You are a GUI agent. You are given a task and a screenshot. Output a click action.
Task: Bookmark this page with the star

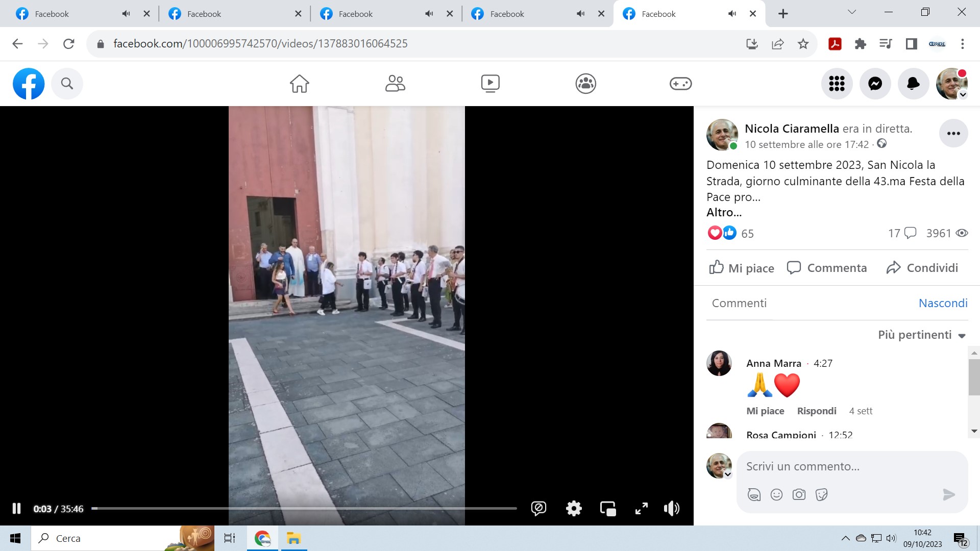[803, 44]
